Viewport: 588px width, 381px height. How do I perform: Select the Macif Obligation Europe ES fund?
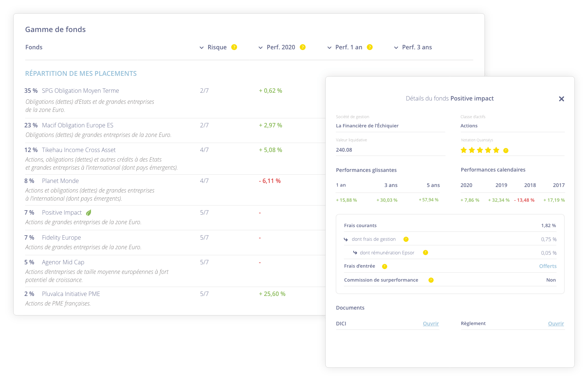point(78,125)
